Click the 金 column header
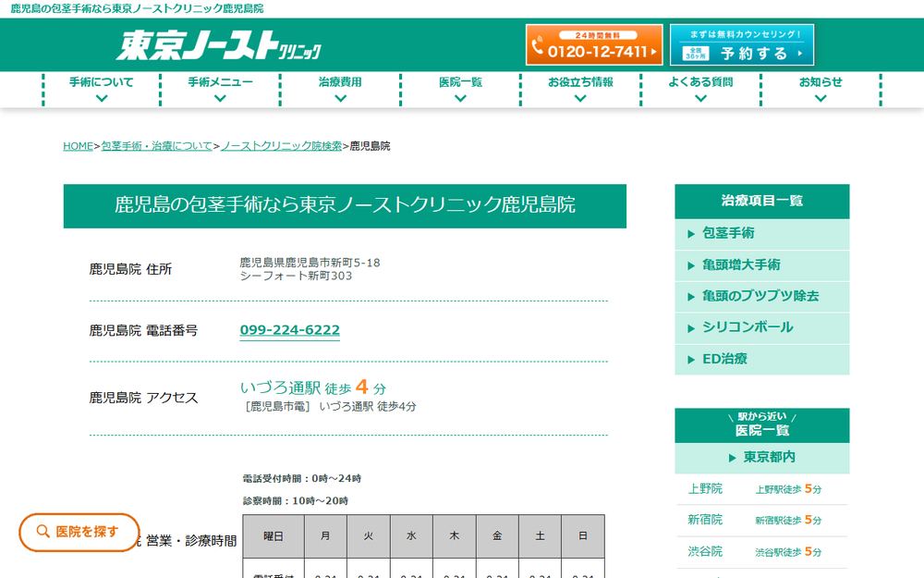This screenshot has width=924, height=578. tap(497, 536)
